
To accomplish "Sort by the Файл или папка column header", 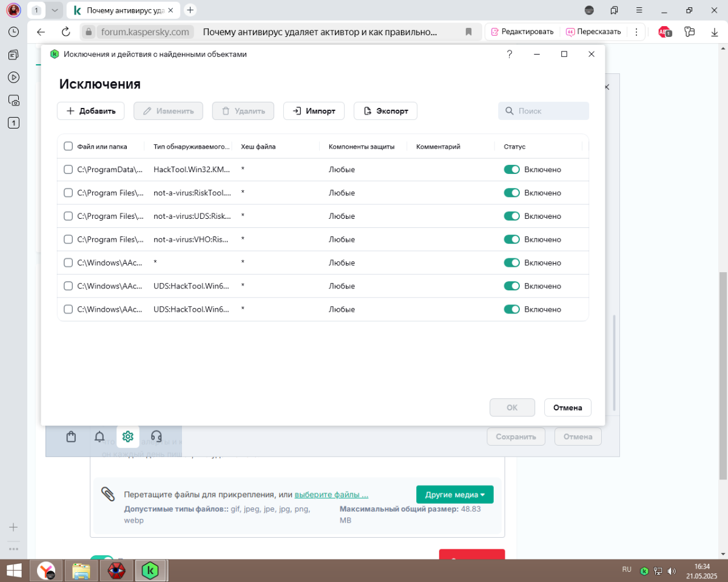I will click(102, 147).
